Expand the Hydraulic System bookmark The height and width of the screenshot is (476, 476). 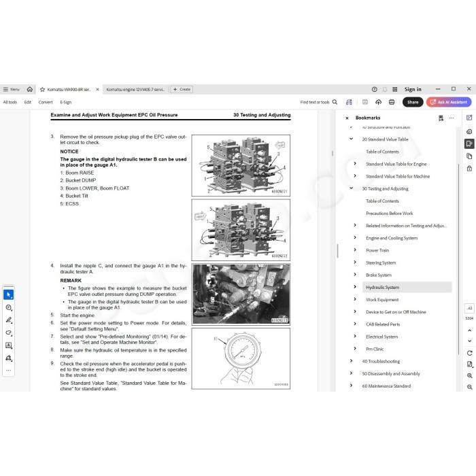355,287
